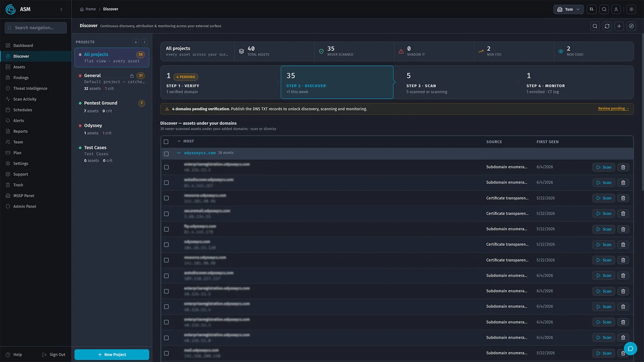Image resolution: width=644 pixels, height=362 pixels.
Task: Open Assets in the sidebar
Action: coord(36,67)
